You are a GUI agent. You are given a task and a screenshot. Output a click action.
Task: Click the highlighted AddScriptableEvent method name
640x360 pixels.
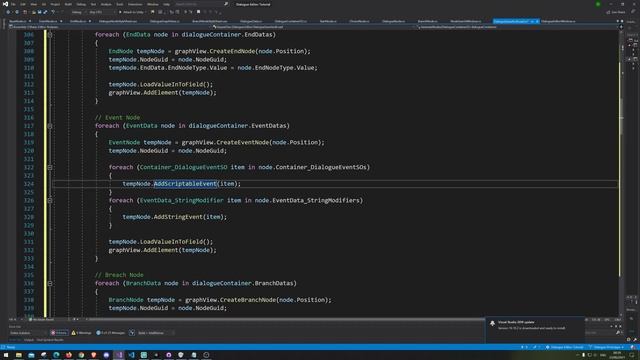[185, 184]
